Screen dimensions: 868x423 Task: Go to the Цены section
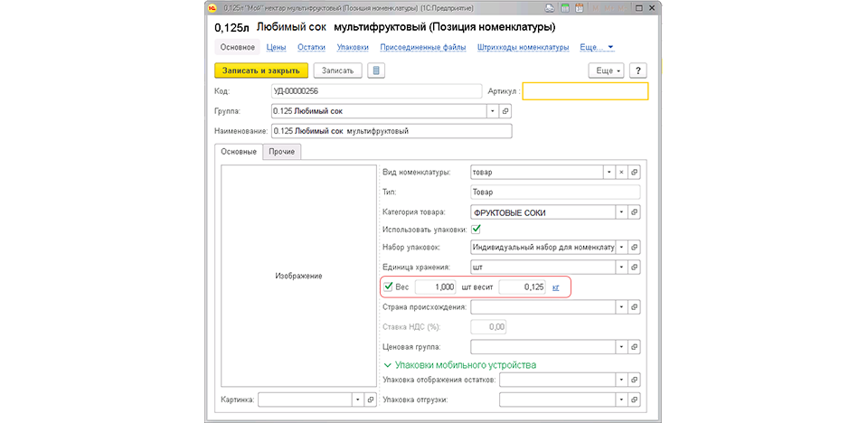(277, 48)
